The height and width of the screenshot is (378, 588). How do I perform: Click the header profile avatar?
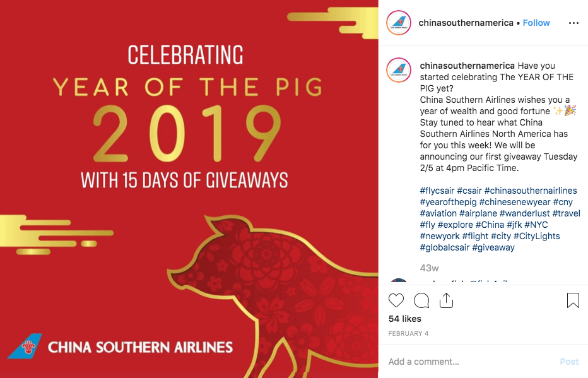pyautogui.click(x=399, y=23)
